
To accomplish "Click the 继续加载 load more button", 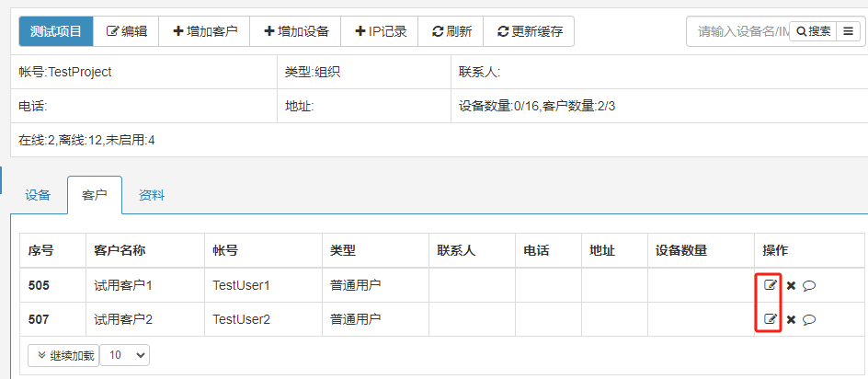I will 63,355.
